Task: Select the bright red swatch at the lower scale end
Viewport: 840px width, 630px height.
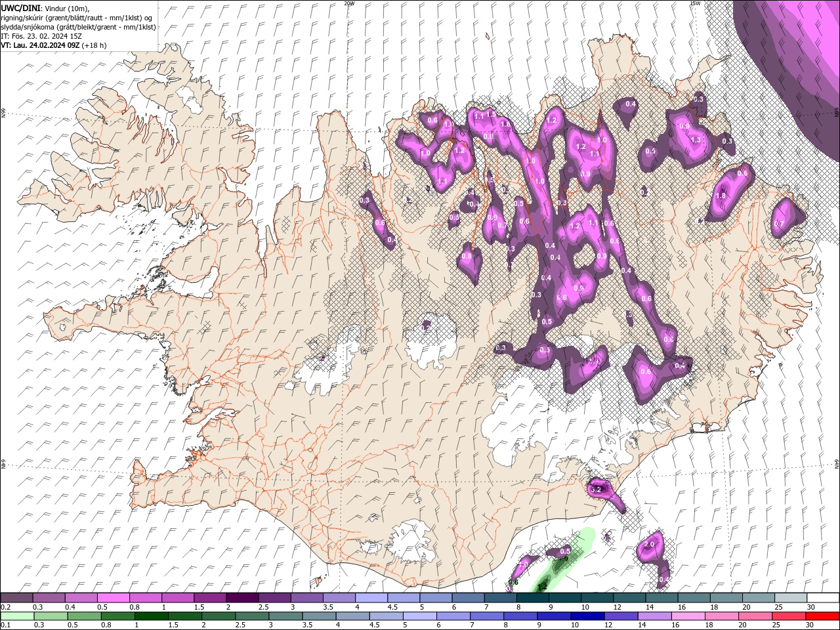Action: coord(823,616)
